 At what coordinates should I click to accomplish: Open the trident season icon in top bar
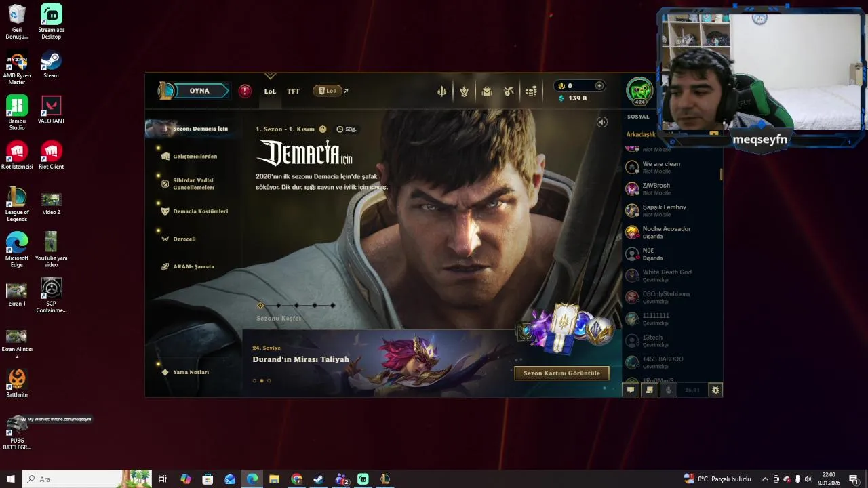click(x=441, y=91)
